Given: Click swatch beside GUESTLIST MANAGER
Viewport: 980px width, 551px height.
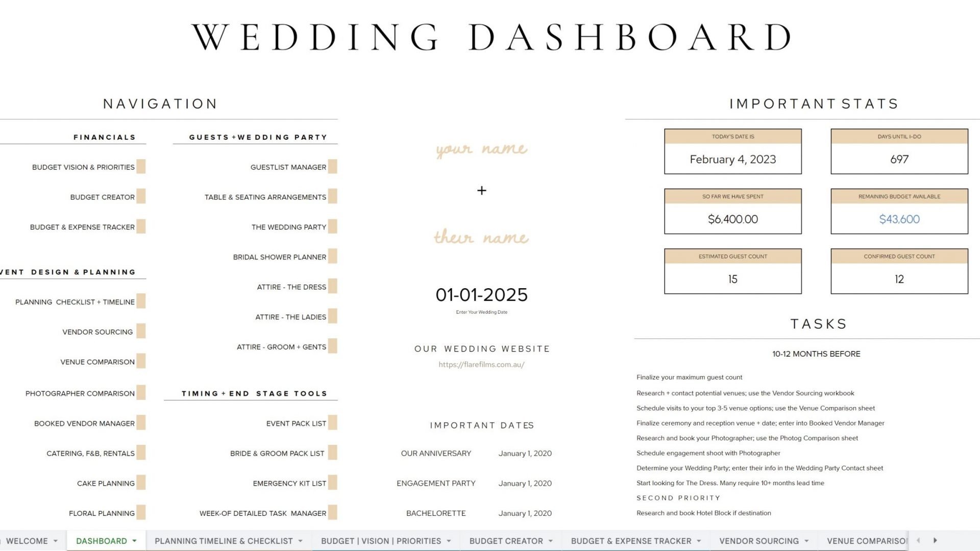Looking at the screenshot, I should [x=332, y=166].
